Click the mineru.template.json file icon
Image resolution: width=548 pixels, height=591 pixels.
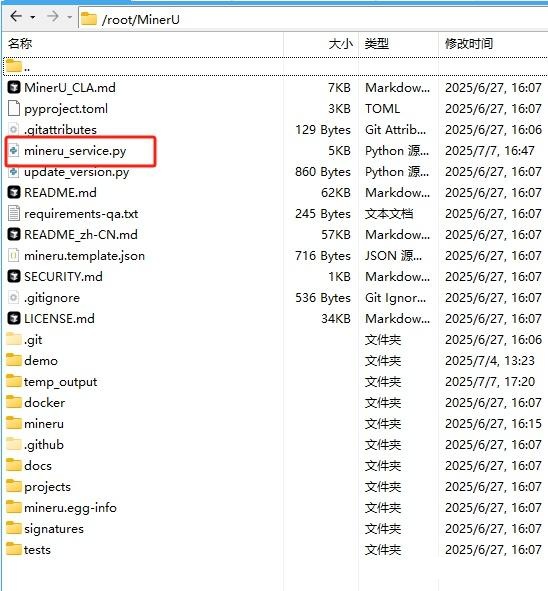14,256
